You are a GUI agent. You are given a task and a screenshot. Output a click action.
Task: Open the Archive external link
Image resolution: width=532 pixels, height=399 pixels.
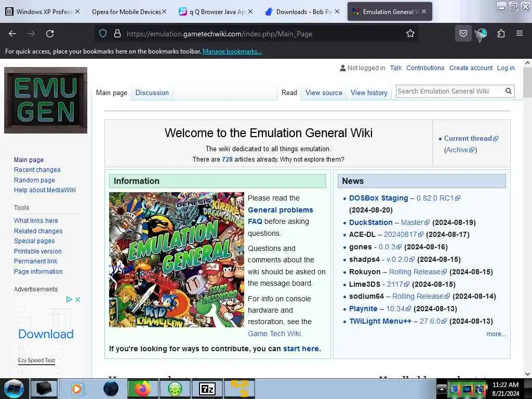460,150
